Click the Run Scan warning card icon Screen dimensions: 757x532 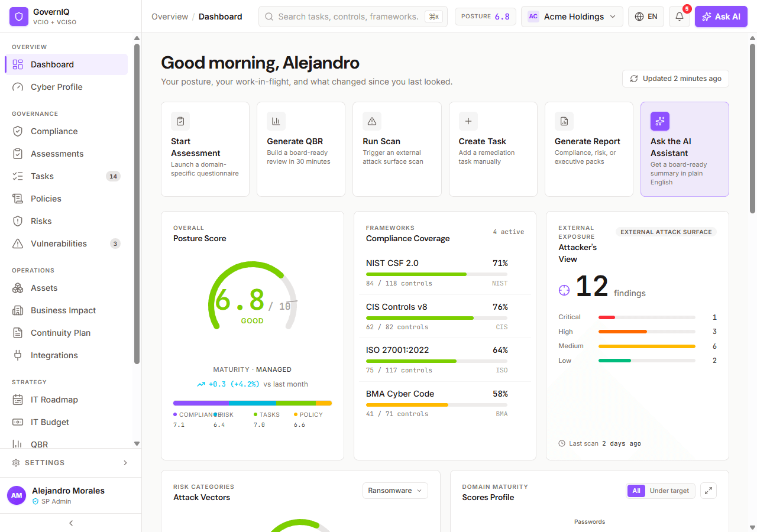(372, 121)
